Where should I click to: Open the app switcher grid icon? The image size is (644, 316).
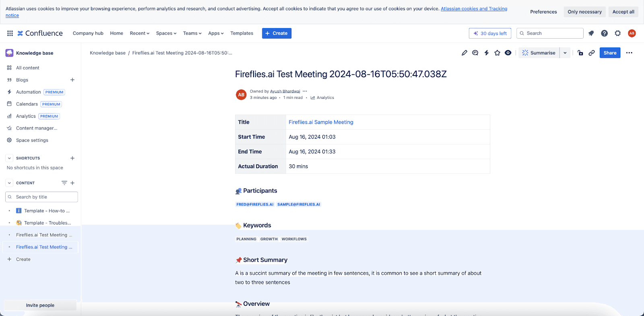tap(10, 33)
